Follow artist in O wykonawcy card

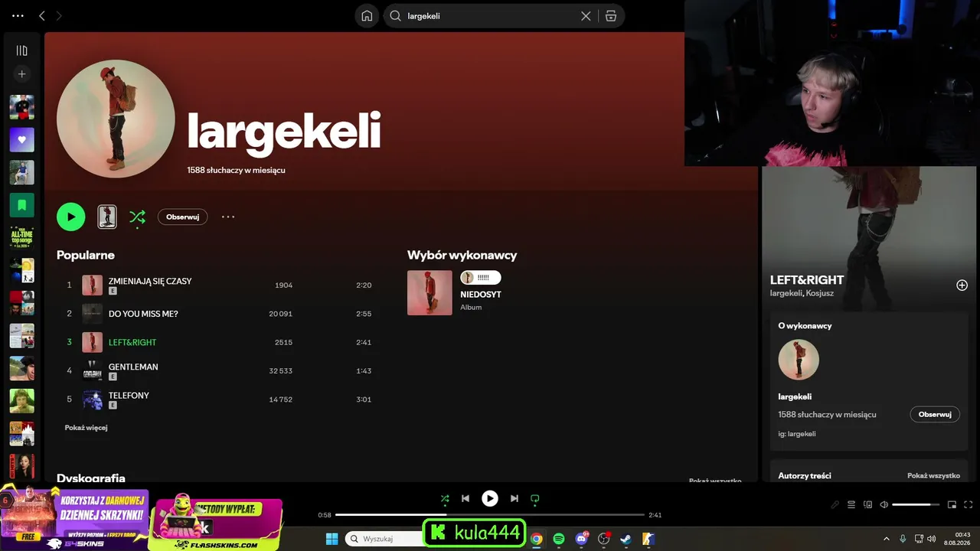(x=935, y=414)
